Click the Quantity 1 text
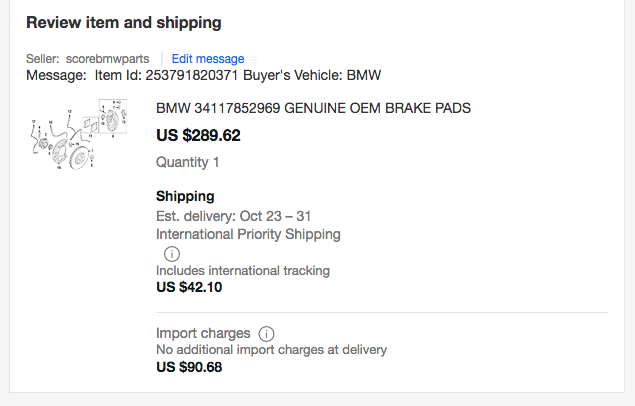This screenshot has height=406, width=635. click(x=188, y=162)
